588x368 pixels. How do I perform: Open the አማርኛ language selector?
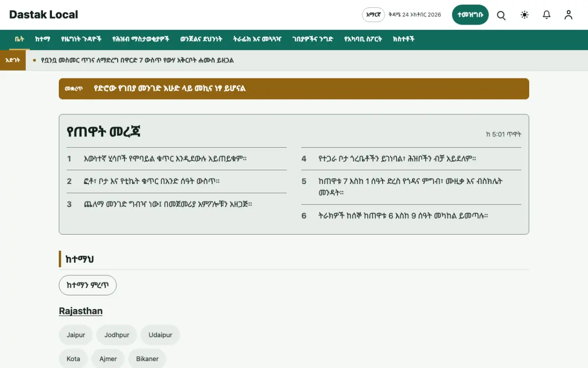point(373,15)
